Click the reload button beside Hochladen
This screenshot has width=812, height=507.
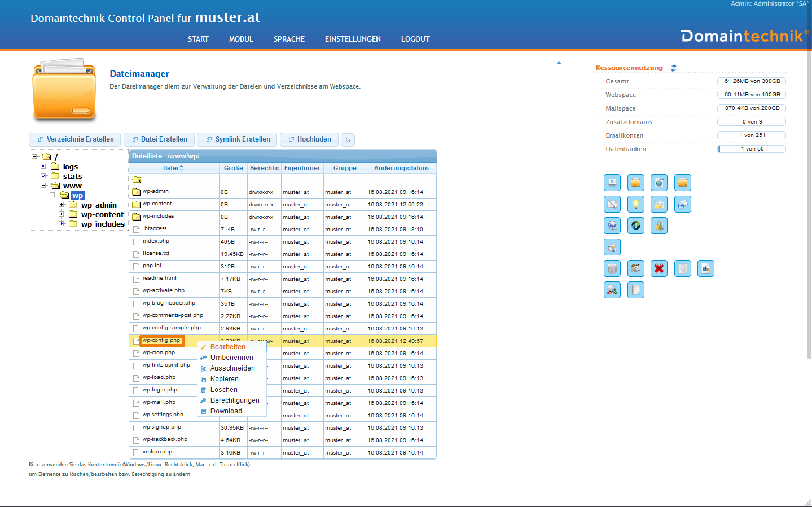click(x=348, y=140)
